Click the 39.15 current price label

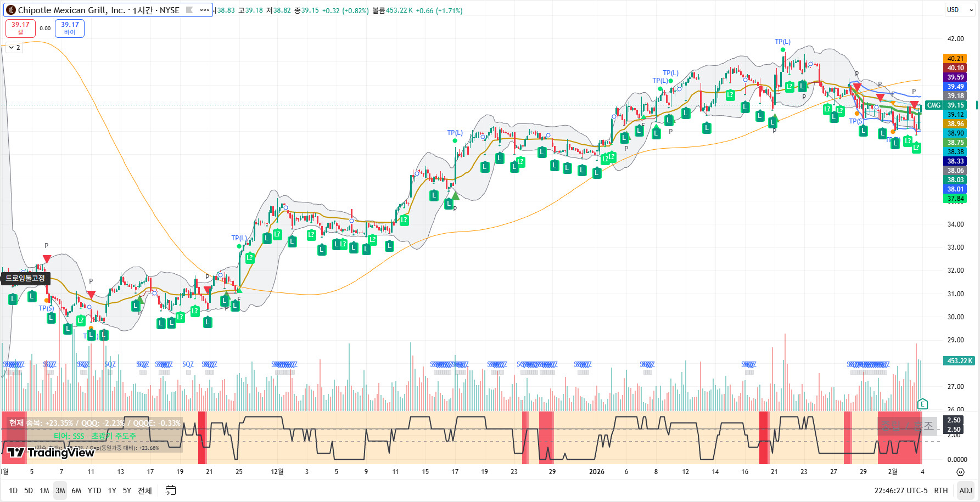point(955,105)
